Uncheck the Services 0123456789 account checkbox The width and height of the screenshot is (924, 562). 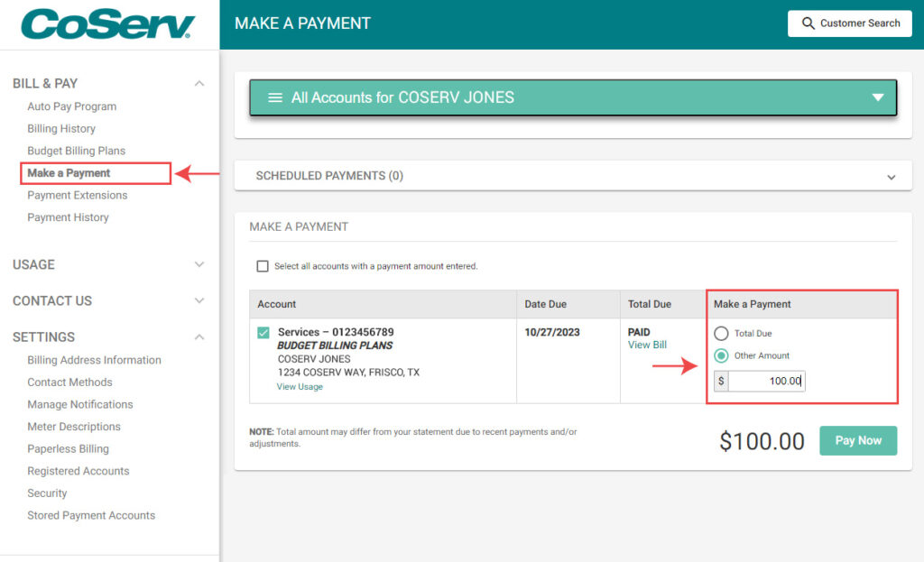click(x=263, y=333)
